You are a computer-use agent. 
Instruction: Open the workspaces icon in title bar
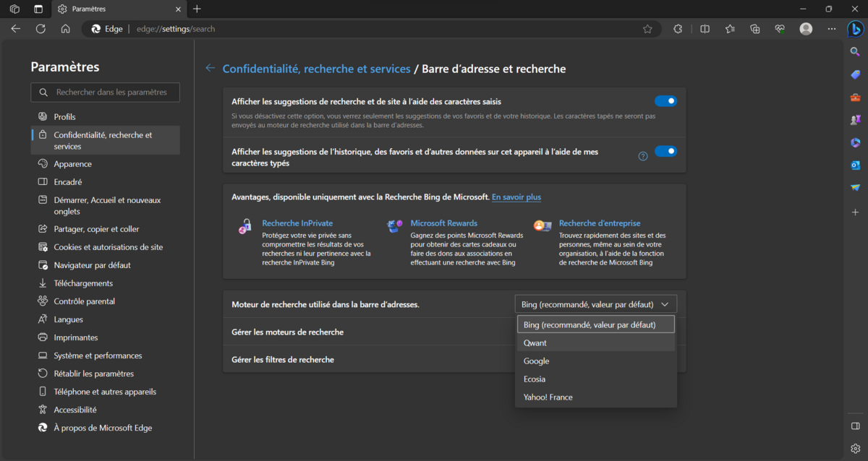click(14, 9)
